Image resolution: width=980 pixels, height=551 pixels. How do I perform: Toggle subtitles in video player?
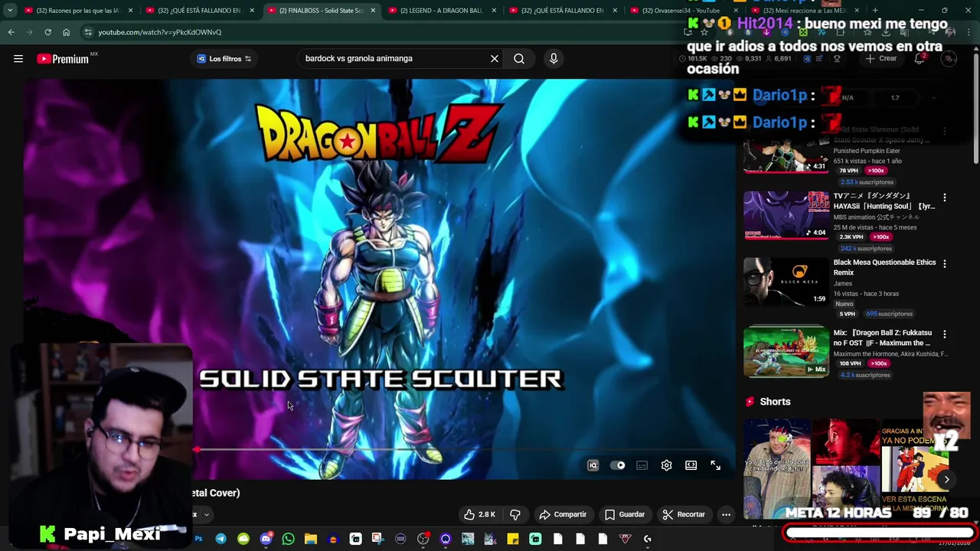point(642,465)
